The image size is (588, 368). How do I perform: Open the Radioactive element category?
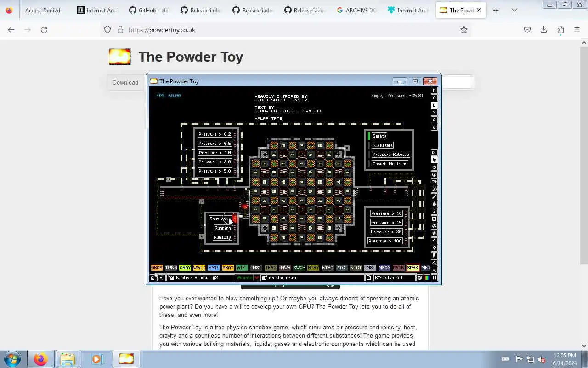[434, 226]
